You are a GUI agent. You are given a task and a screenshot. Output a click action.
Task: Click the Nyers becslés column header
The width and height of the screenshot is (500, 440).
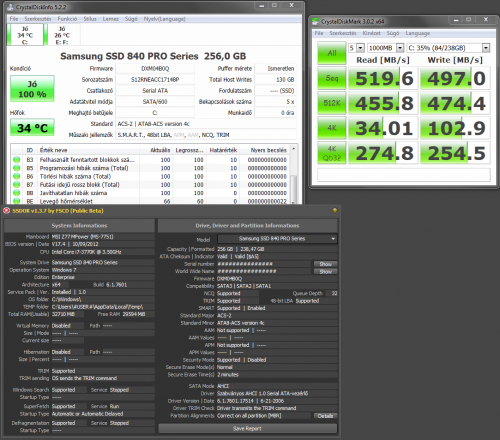tap(265, 150)
